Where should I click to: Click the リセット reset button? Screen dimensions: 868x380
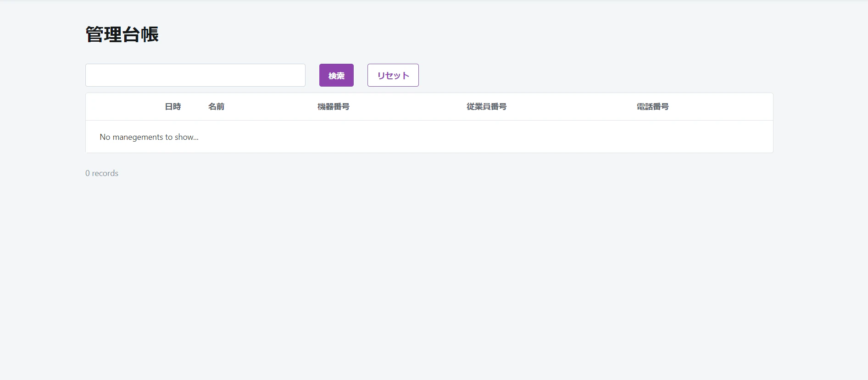(393, 75)
